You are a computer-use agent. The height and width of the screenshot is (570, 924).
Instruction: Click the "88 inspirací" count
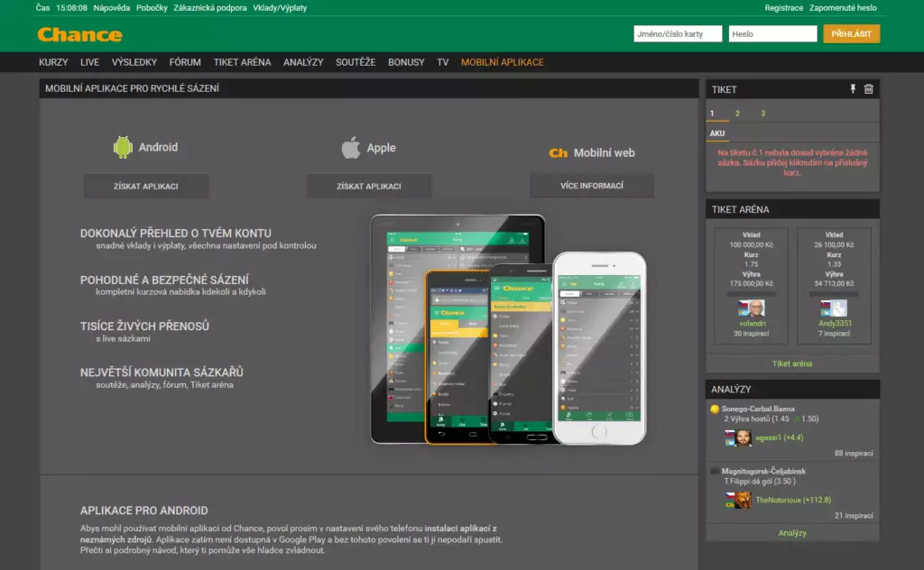tap(854, 454)
